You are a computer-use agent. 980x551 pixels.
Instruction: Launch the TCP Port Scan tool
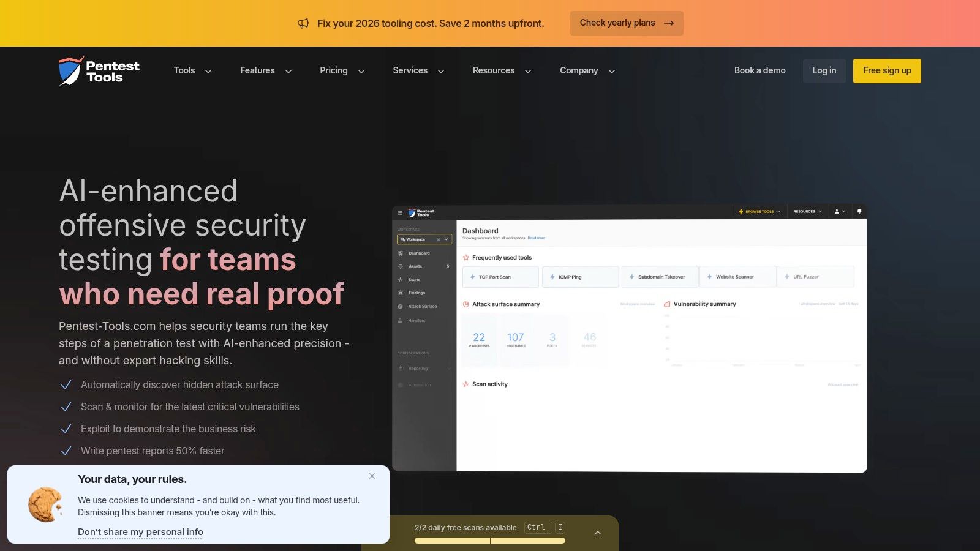500,277
